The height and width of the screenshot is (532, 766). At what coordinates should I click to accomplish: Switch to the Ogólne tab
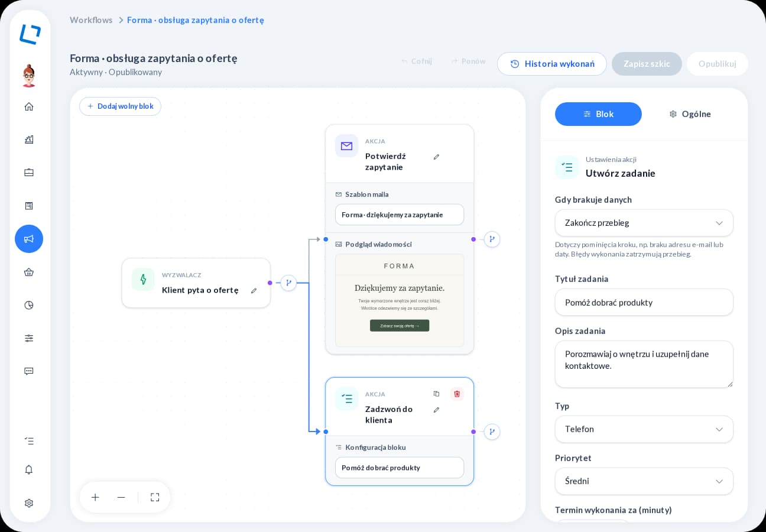(690, 114)
